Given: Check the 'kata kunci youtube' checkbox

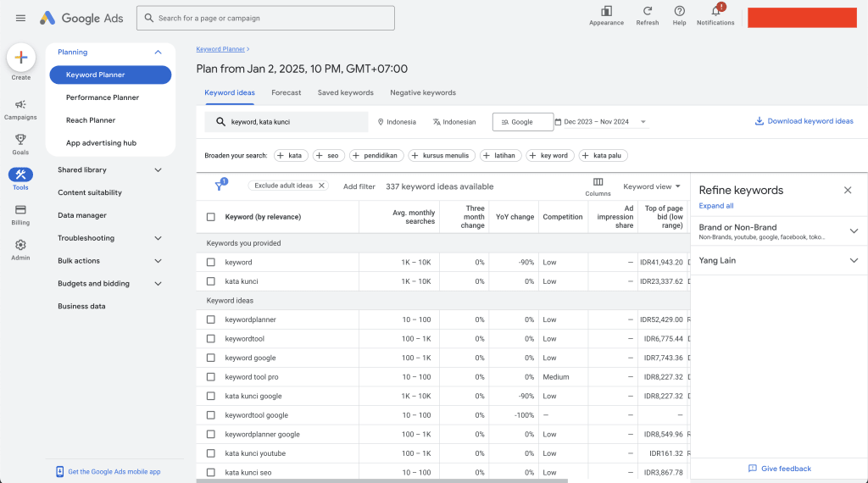Looking at the screenshot, I should point(211,453).
